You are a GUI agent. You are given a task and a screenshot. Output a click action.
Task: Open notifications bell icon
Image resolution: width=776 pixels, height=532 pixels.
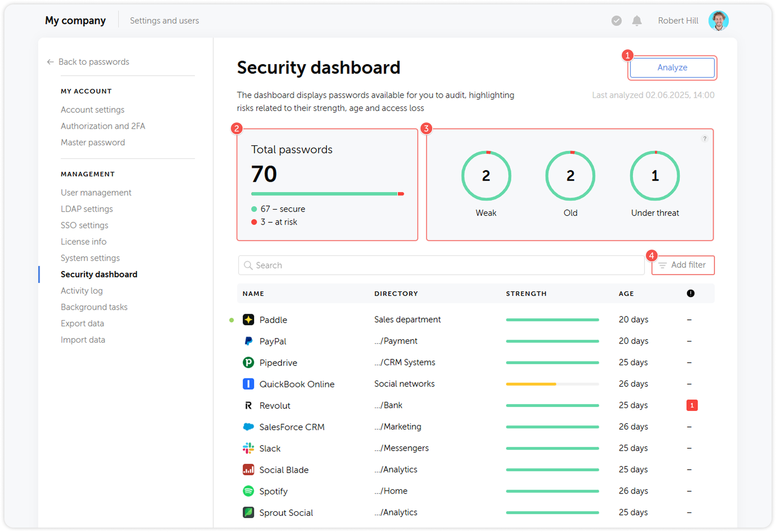click(x=637, y=21)
